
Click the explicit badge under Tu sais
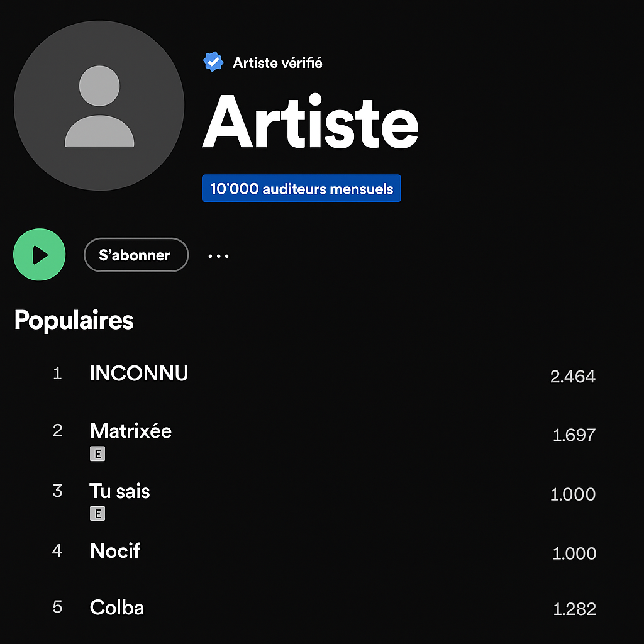97,513
